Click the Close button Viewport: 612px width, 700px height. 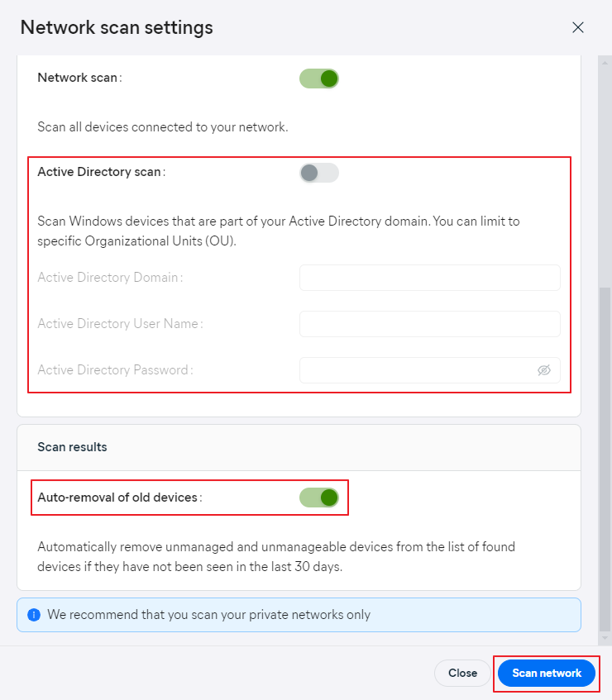462,674
